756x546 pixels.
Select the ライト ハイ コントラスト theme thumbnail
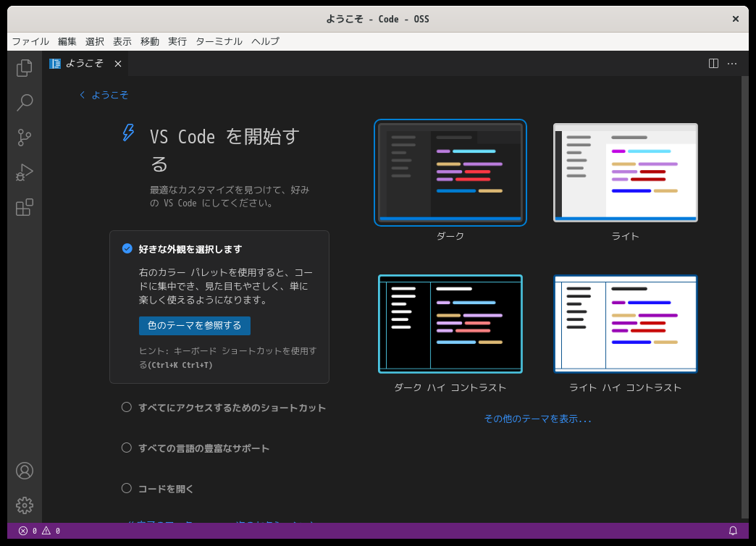coord(626,324)
